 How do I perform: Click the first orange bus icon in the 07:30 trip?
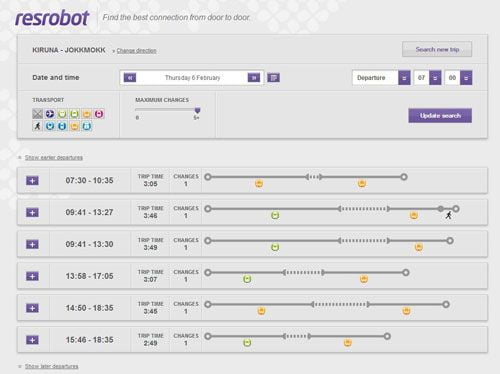(259, 183)
